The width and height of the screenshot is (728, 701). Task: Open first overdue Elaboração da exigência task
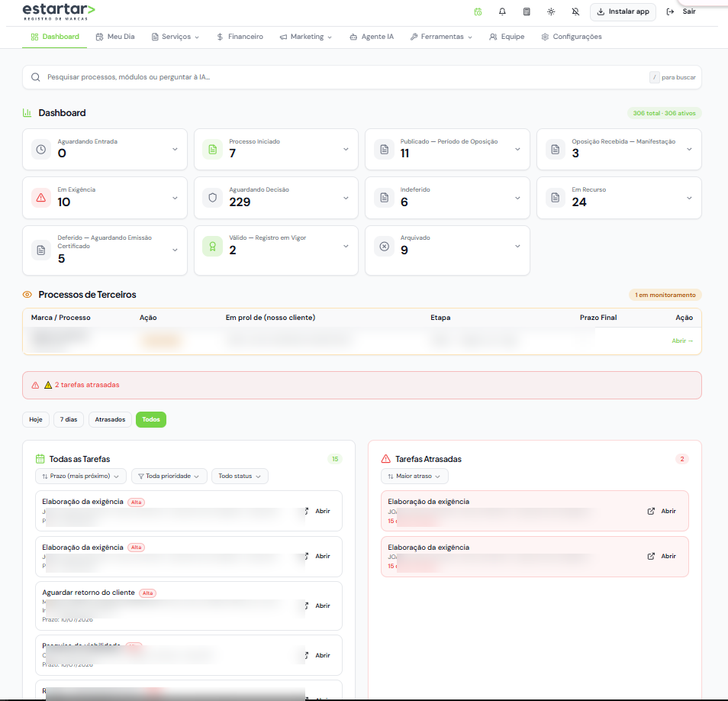(534, 511)
